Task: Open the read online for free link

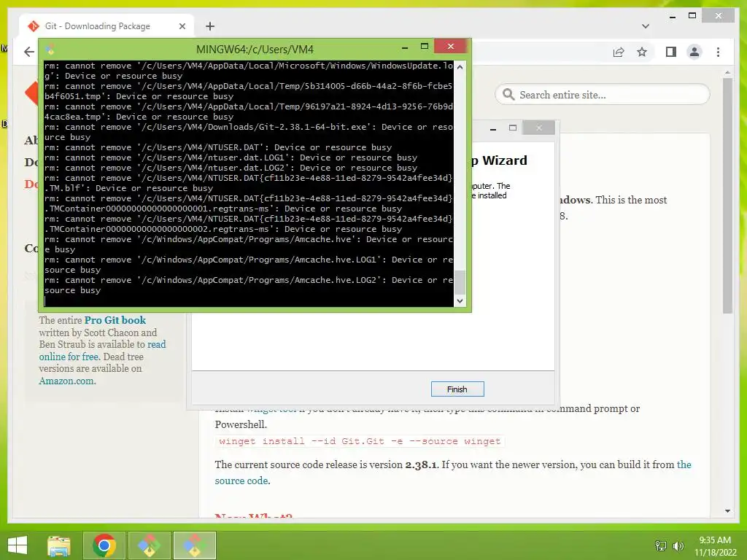Action: point(102,351)
